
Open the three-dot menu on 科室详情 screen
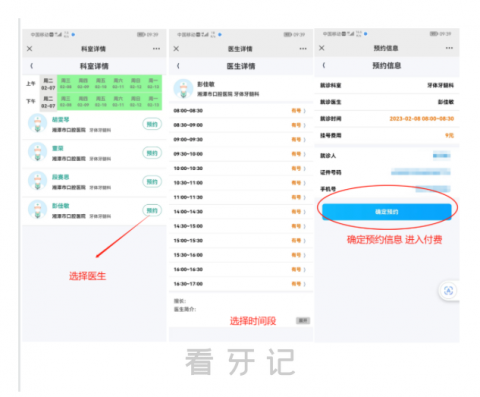pos(156,49)
